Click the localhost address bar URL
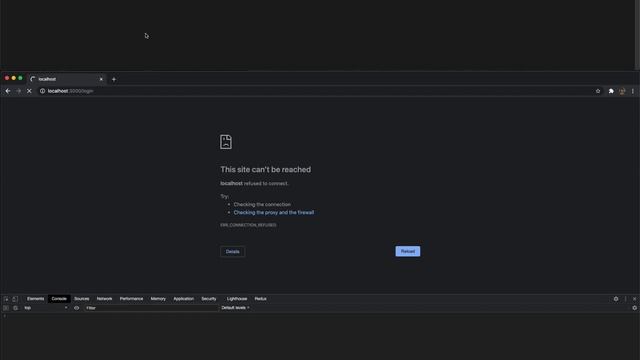Screen dimensions: 640x360 (70, 91)
